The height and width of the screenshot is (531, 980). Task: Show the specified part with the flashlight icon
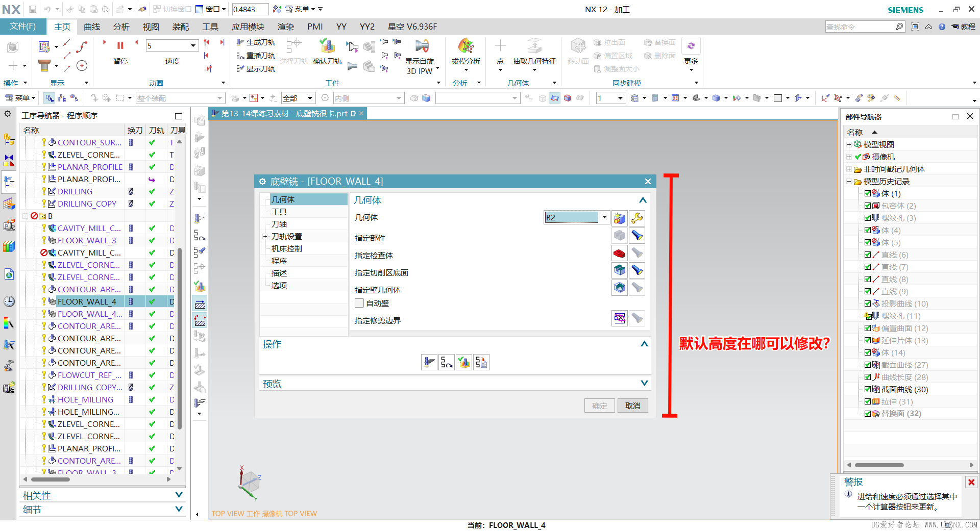coord(637,236)
